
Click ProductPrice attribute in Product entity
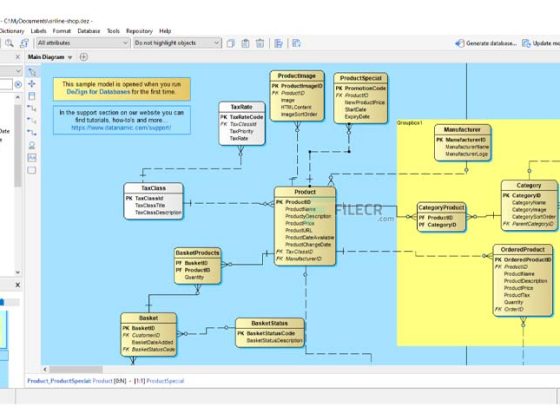coord(300,224)
